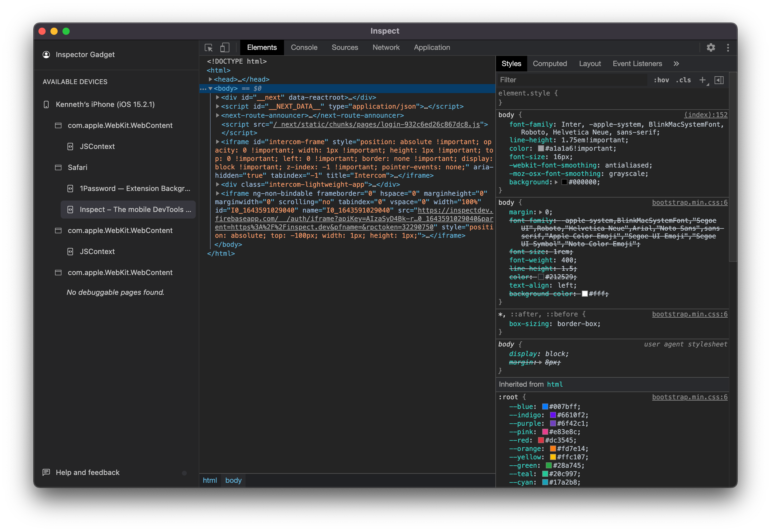771x532 pixels.
Task: Show more style tabs via chevron
Action: click(676, 64)
